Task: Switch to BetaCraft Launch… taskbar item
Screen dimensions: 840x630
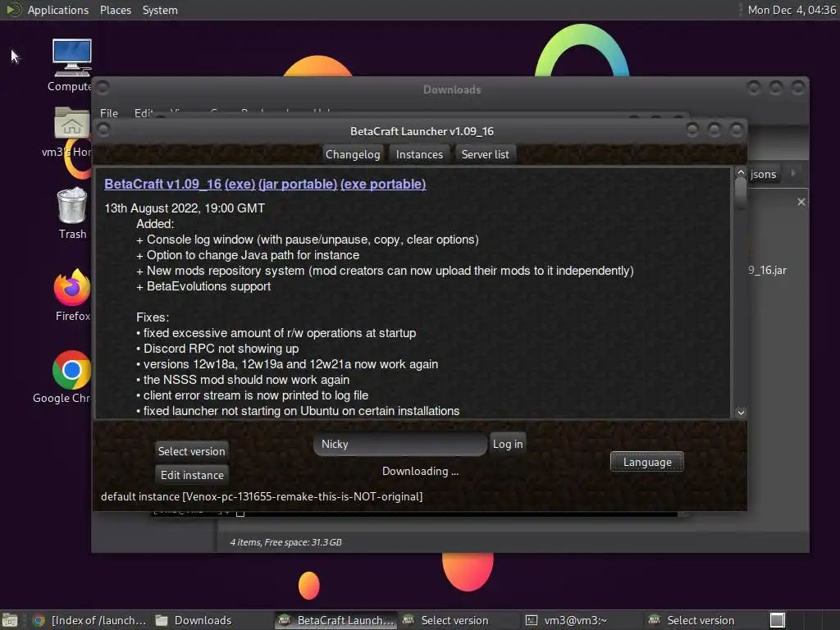Action: pyautogui.click(x=336, y=620)
